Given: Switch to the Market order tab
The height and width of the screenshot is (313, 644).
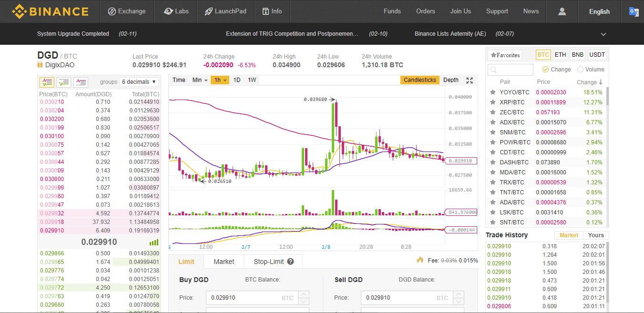Looking at the screenshot, I should (224, 262).
